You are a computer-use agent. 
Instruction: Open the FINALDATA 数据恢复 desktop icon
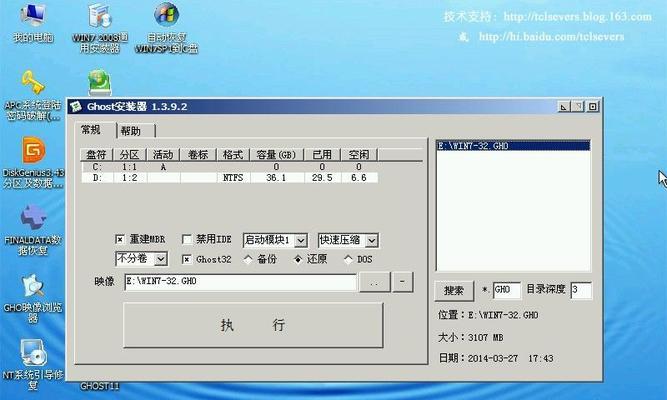click(33, 230)
